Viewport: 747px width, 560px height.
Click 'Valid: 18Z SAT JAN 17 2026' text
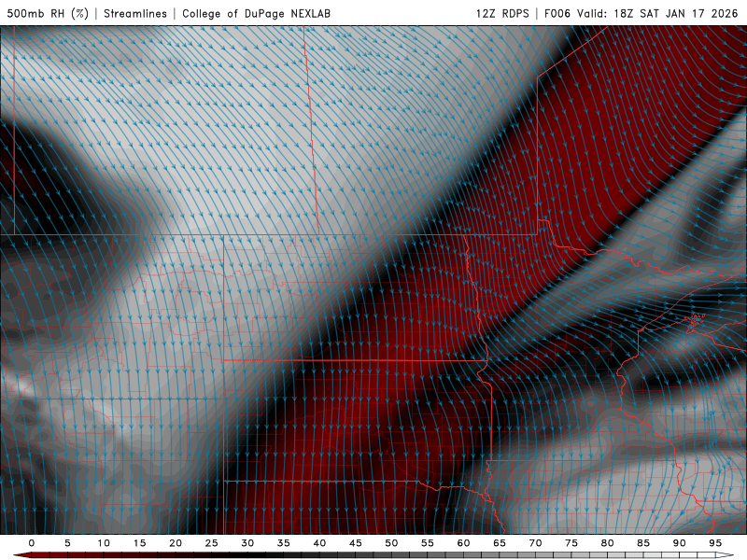tap(658, 13)
